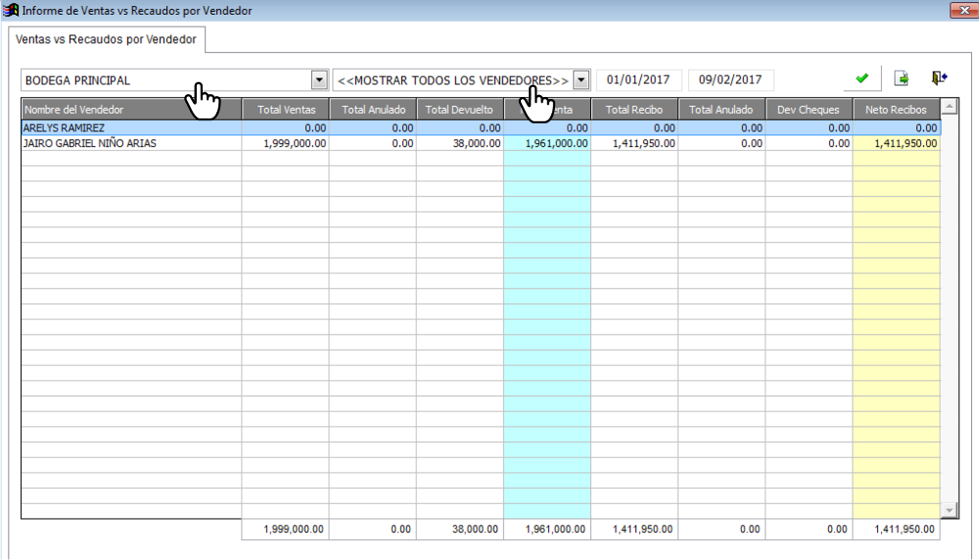
Task: Click the export report document icon
Action: click(x=901, y=78)
